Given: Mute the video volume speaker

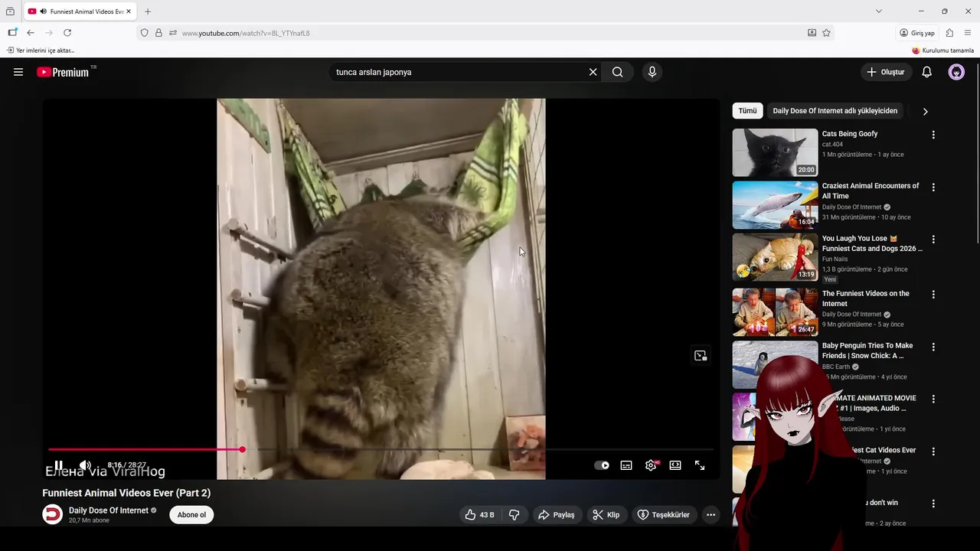Looking at the screenshot, I should click(85, 465).
